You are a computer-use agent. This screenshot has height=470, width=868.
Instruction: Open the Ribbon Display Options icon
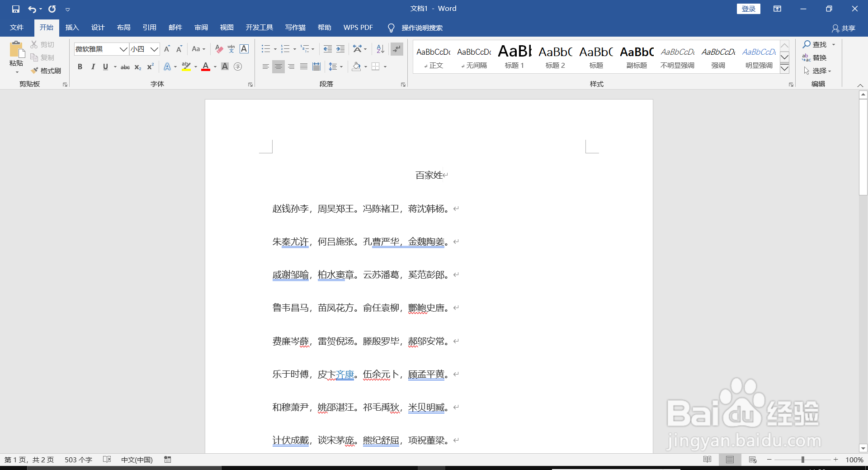point(777,9)
